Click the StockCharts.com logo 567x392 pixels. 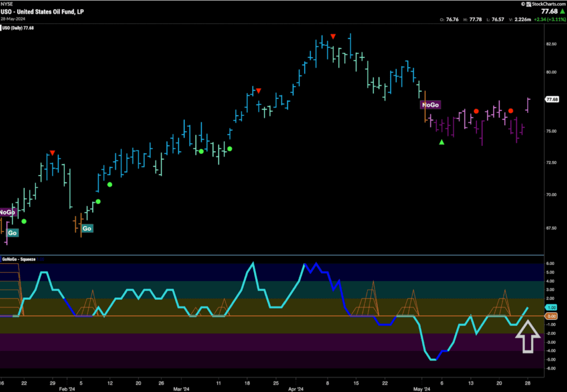tap(540, 4)
